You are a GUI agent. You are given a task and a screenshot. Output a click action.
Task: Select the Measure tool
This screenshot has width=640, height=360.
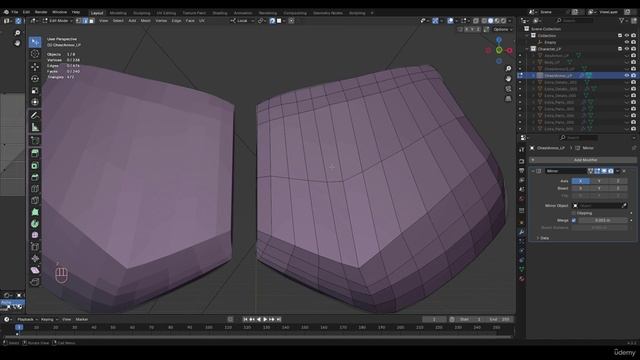tap(35, 127)
